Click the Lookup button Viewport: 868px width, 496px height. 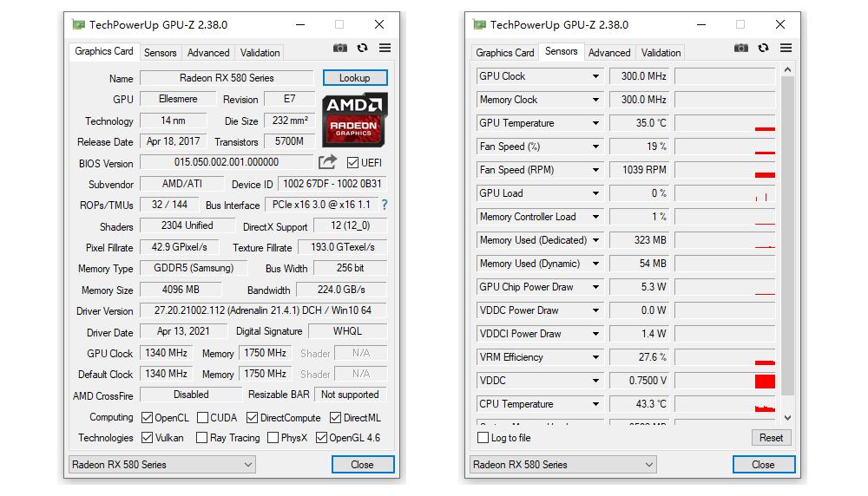click(355, 78)
